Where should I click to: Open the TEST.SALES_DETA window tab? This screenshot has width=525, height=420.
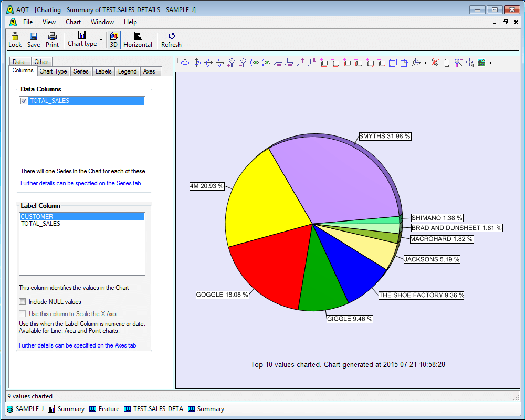154,409
